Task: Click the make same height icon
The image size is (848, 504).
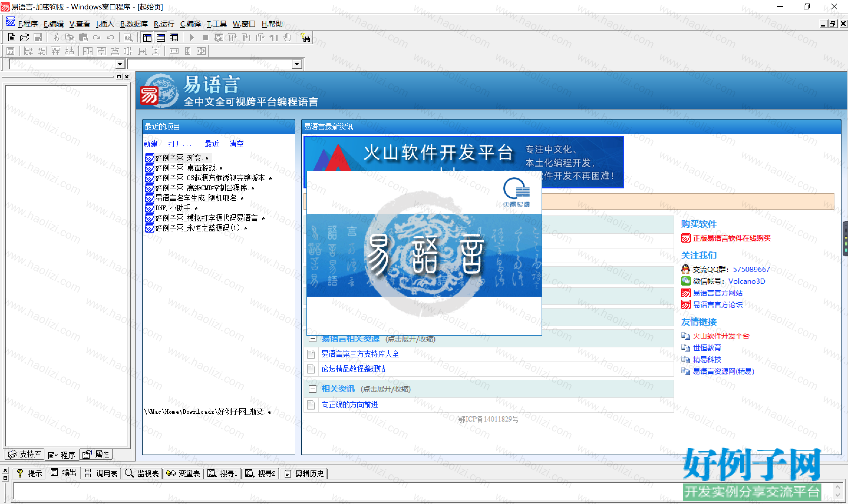Action: pyautogui.click(x=188, y=51)
